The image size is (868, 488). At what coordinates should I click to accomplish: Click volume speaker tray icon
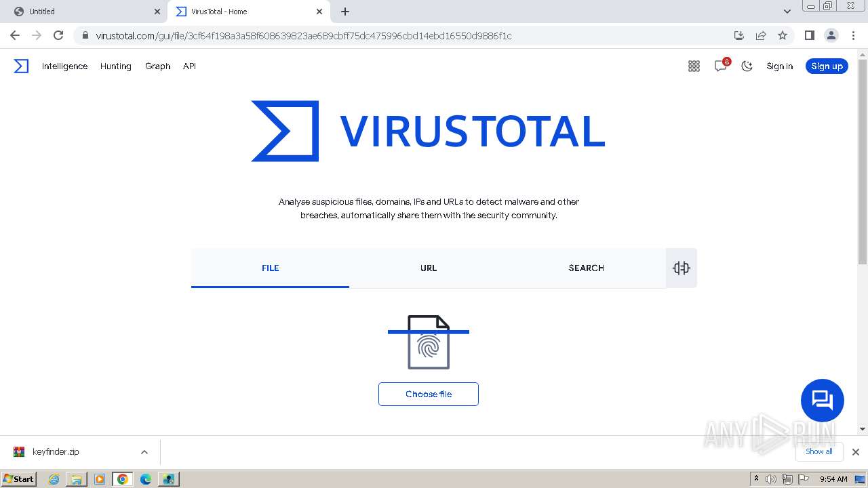coord(771,479)
